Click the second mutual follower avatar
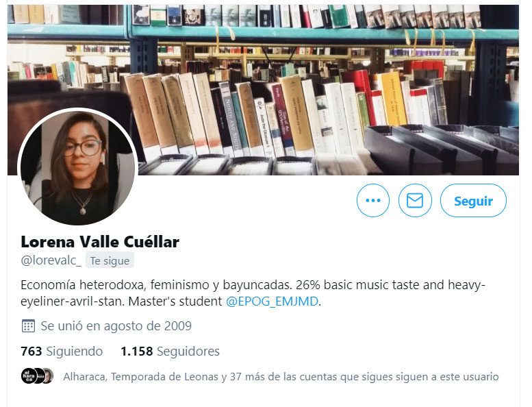 (39, 375)
